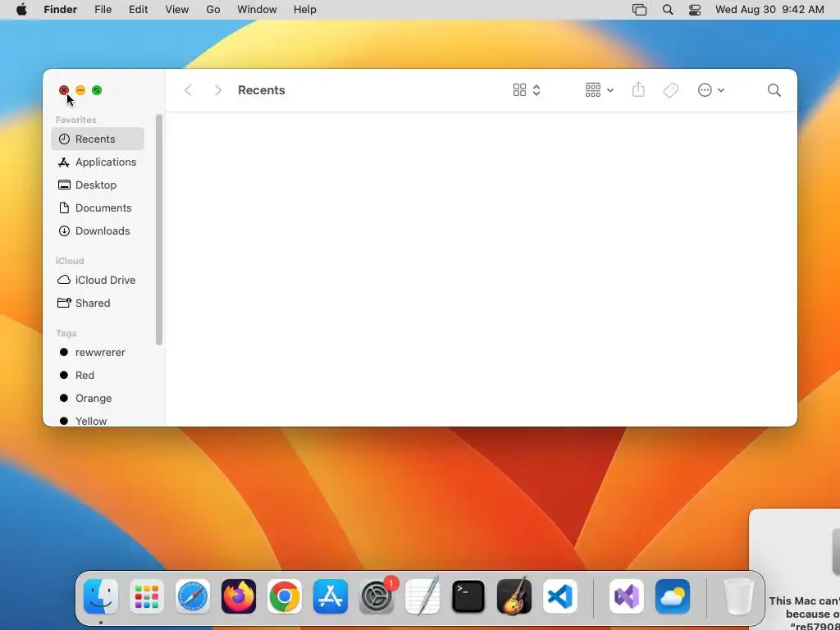Expand the More actions chevron

pos(721,90)
